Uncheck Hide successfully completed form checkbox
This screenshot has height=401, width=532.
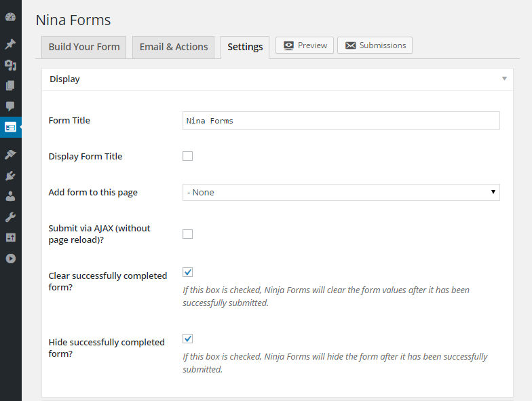(x=187, y=339)
